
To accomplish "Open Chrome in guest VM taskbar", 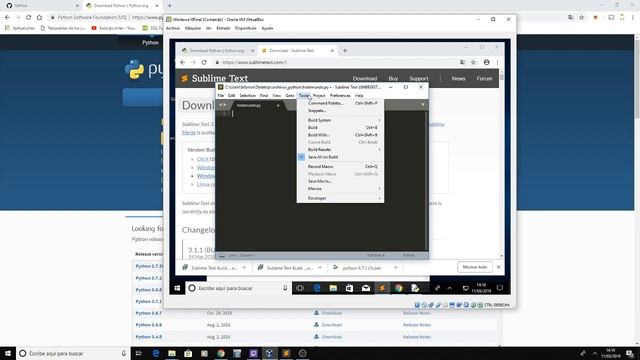I will (398, 288).
